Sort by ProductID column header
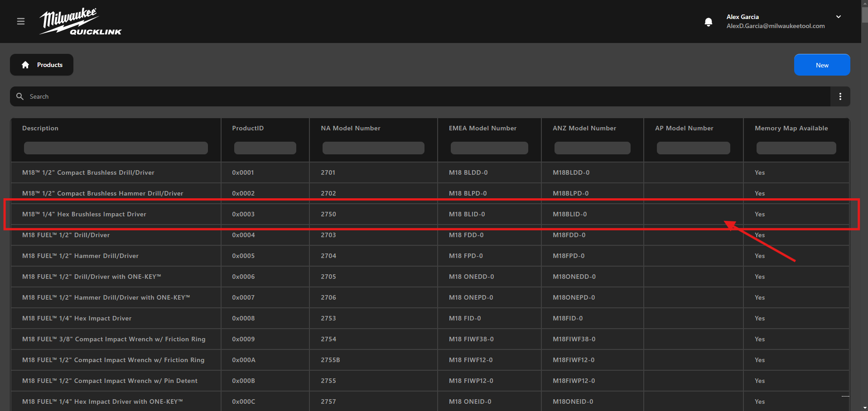 (248, 128)
